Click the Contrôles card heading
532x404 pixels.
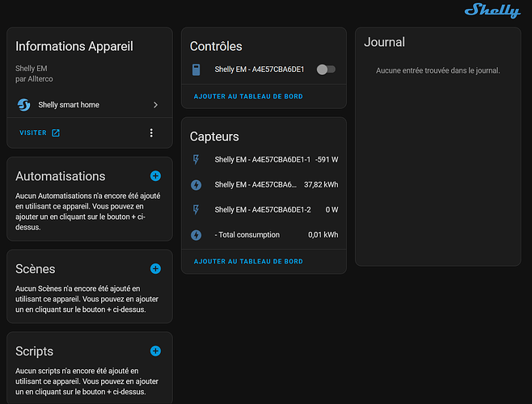[x=216, y=47]
